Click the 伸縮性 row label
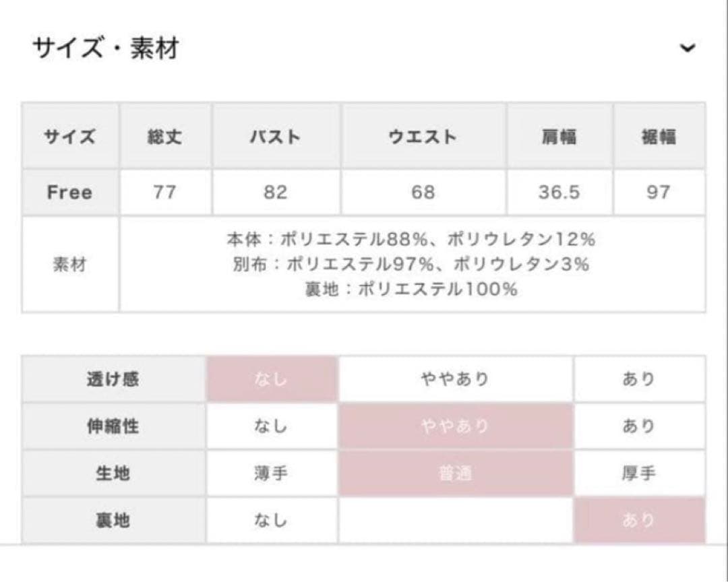 tap(113, 426)
